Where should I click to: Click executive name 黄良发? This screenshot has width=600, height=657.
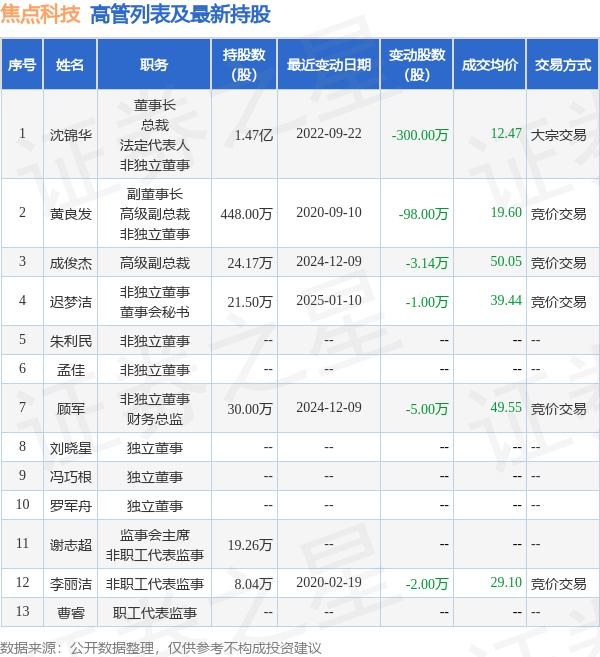pos(70,213)
